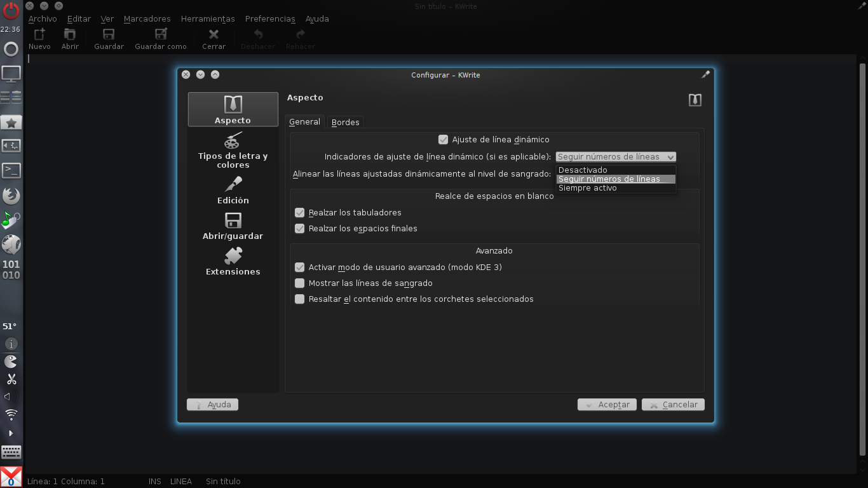The height and width of the screenshot is (488, 868).
Task: Open the Ver menu
Action: pyautogui.click(x=107, y=18)
